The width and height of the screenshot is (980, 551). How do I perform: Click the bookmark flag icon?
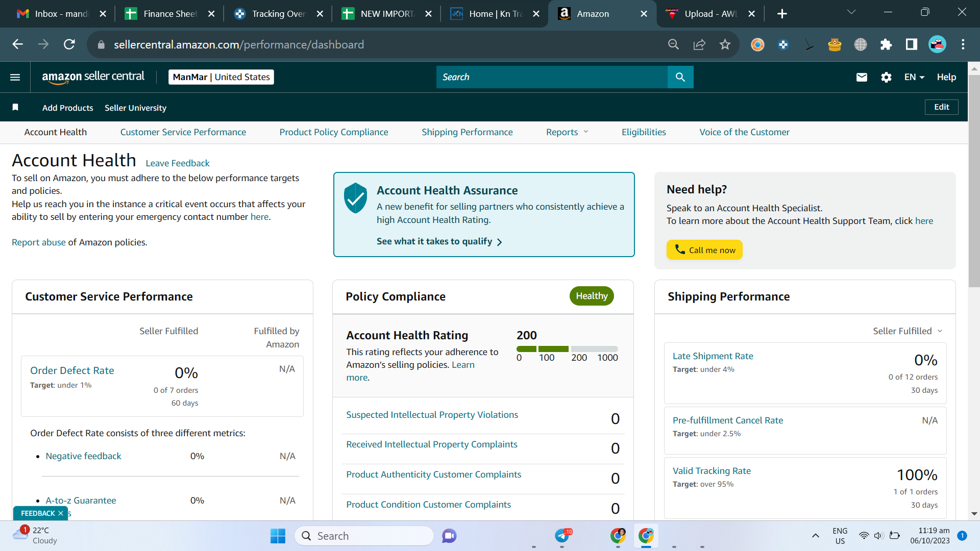[x=15, y=107]
